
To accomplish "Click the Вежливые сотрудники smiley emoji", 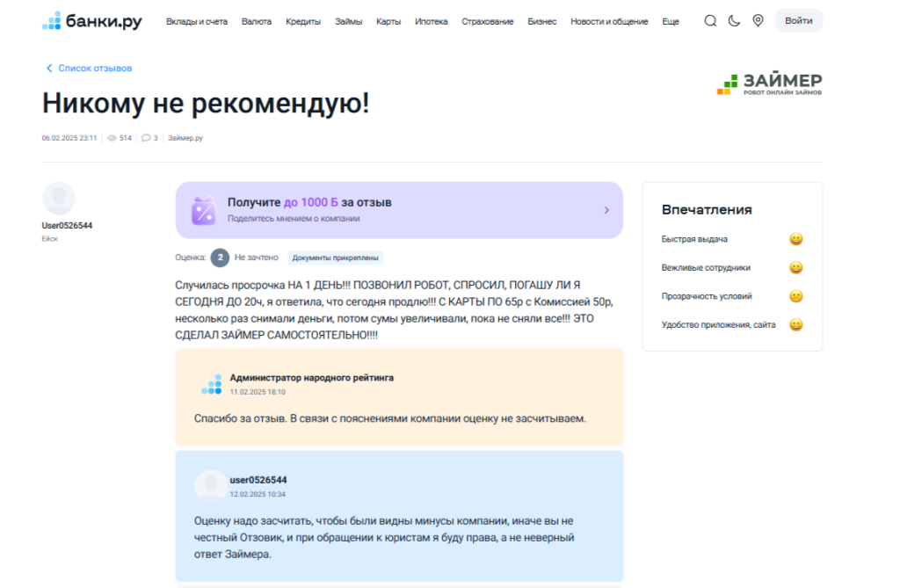I will pyautogui.click(x=795, y=267).
